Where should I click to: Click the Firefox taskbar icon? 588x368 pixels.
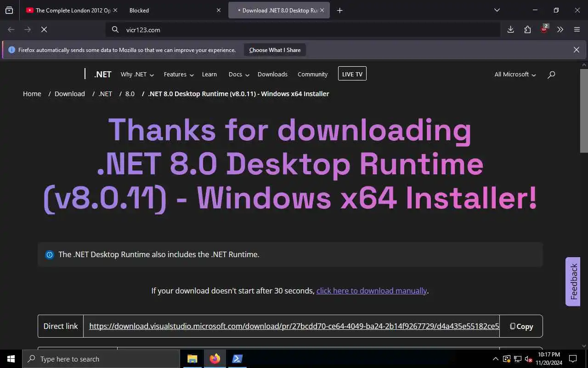tap(215, 359)
